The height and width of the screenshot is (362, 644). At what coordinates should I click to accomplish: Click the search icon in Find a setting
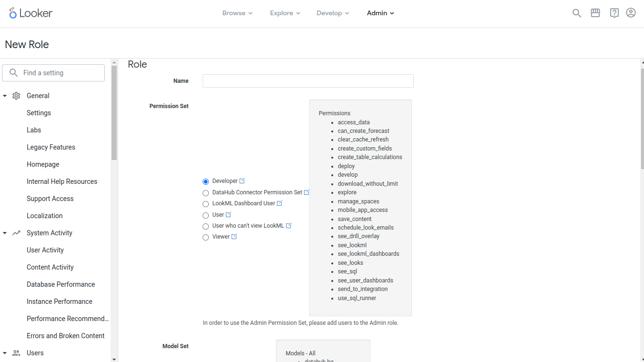pos(13,73)
